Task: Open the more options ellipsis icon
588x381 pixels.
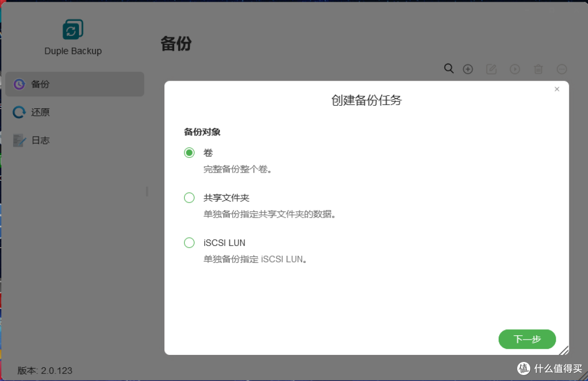Action: click(562, 69)
